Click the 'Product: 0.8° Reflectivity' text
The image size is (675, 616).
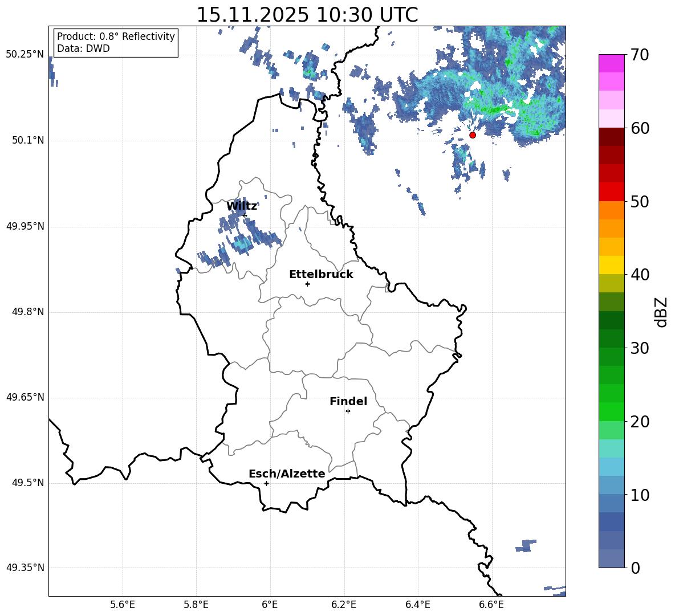tap(116, 36)
